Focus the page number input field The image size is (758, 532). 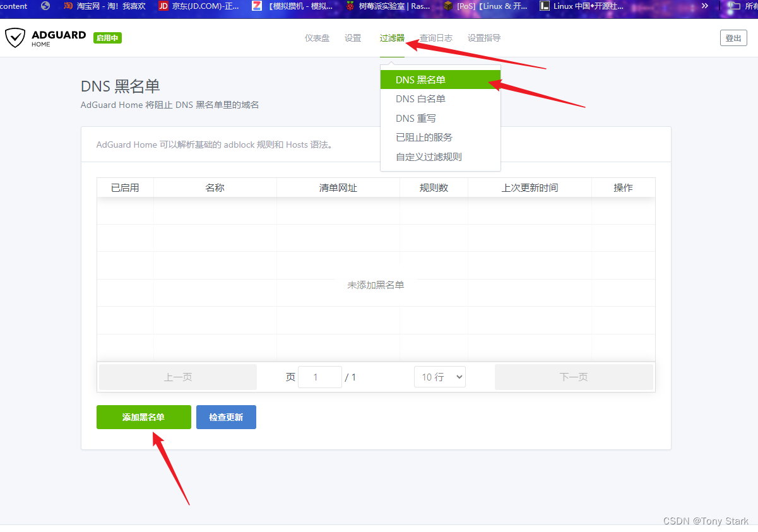pyautogui.click(x=319, y=377)
